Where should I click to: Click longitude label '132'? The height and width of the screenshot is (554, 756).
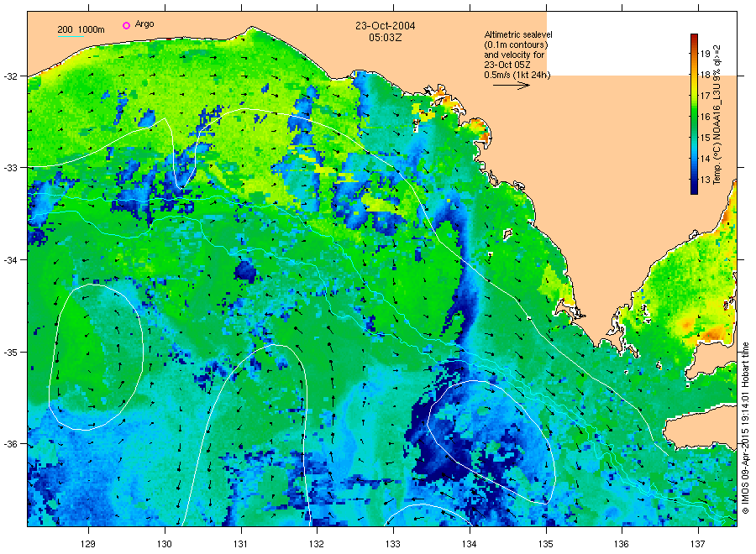click(x=317, y=544)
